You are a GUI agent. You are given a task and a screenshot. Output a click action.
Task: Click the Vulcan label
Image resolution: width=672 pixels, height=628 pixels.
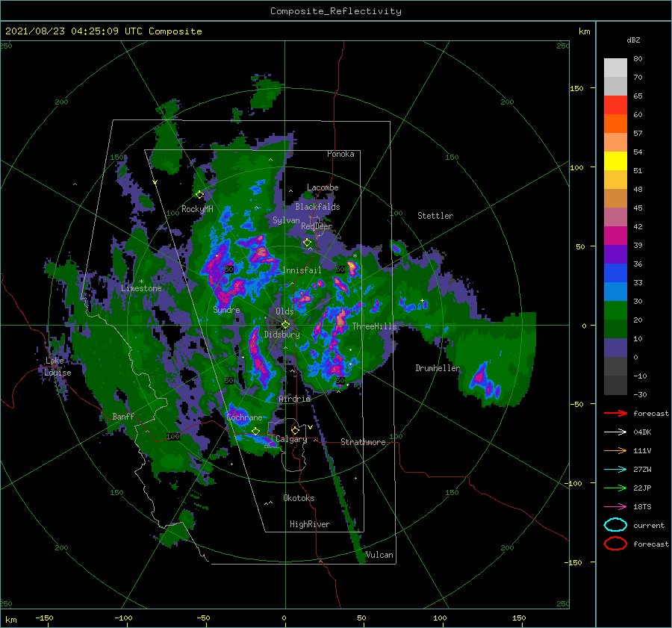(379, 555)
